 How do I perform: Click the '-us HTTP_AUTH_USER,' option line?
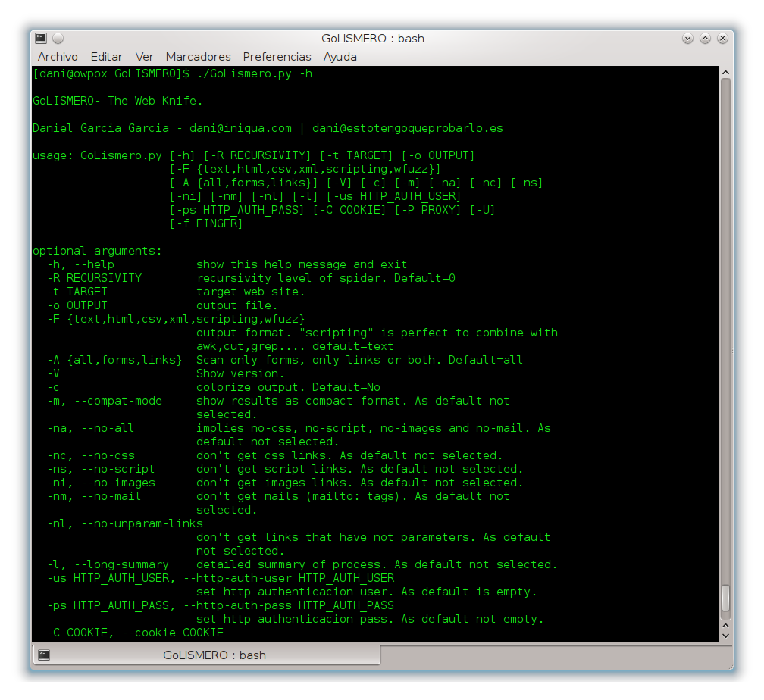point(221,578)
